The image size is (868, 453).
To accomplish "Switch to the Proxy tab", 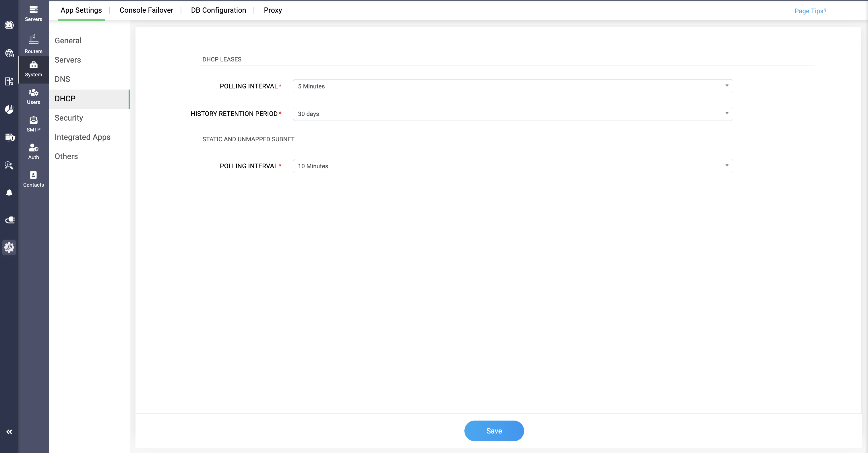I will (273, 10).
